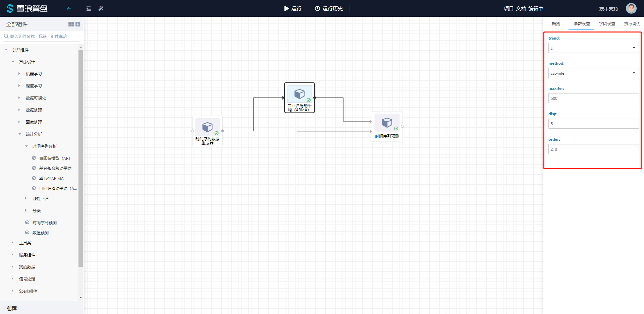The height and width of the screenshot is (314, 644).
Task: Open the trend dropdown
Action: coord(593,48)
